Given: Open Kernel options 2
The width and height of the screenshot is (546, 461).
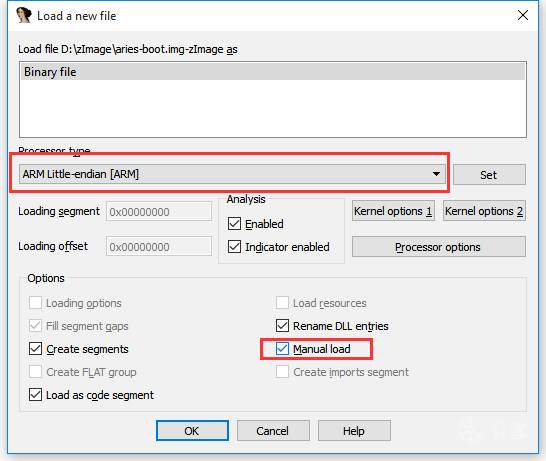Looking at the screenshot, I should click(484, 211).
